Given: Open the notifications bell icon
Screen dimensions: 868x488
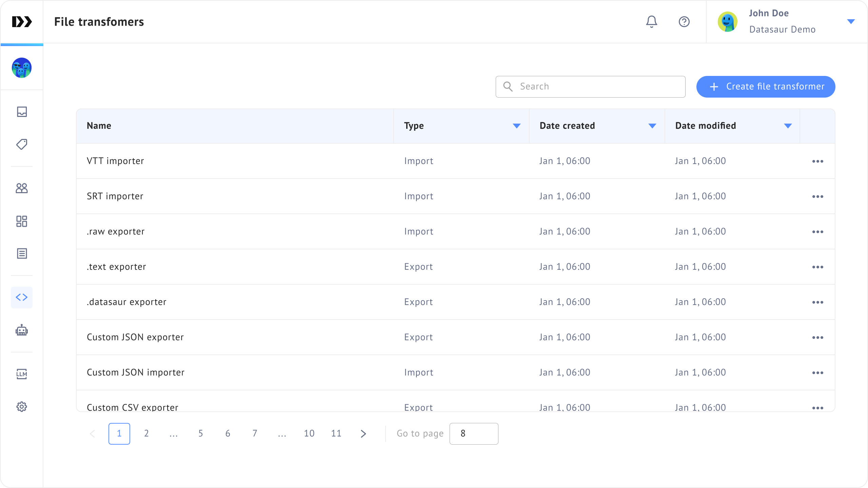Looking at the screenshot, I should point(651,22).
